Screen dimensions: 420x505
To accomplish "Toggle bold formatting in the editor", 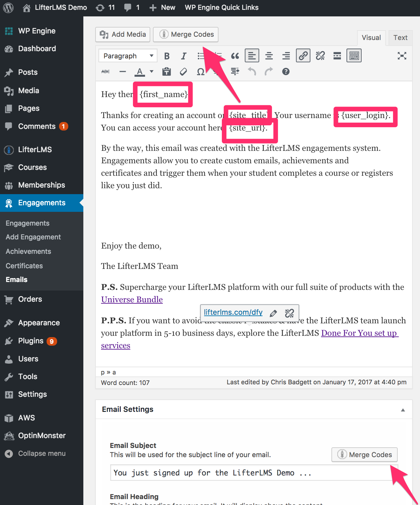I will pyautogui.click(x=167, y=55).
